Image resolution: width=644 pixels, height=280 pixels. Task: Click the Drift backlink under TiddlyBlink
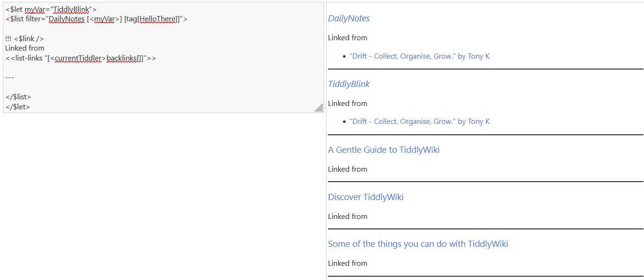419,122
